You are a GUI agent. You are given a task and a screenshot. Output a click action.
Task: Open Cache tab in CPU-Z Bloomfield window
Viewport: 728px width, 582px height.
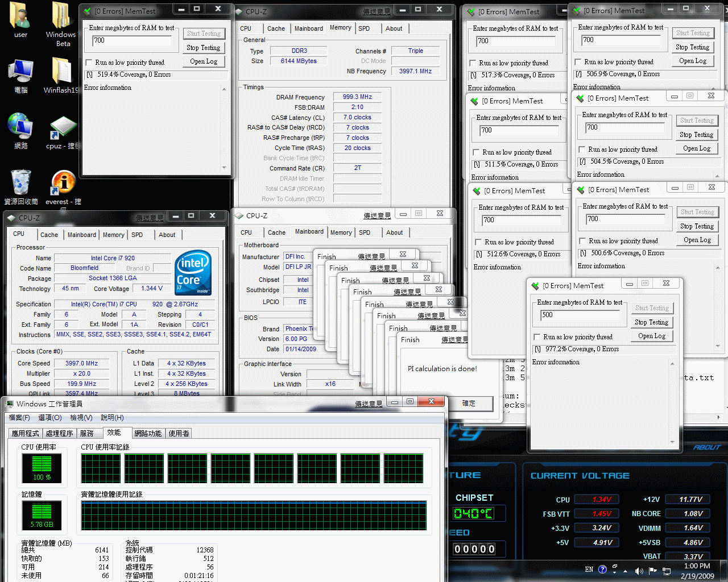(49, 235)
